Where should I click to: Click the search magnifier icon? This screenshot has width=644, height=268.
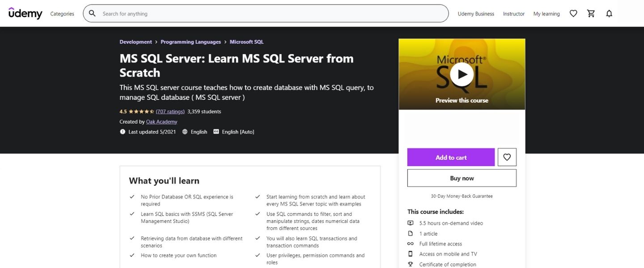point(92,13)
